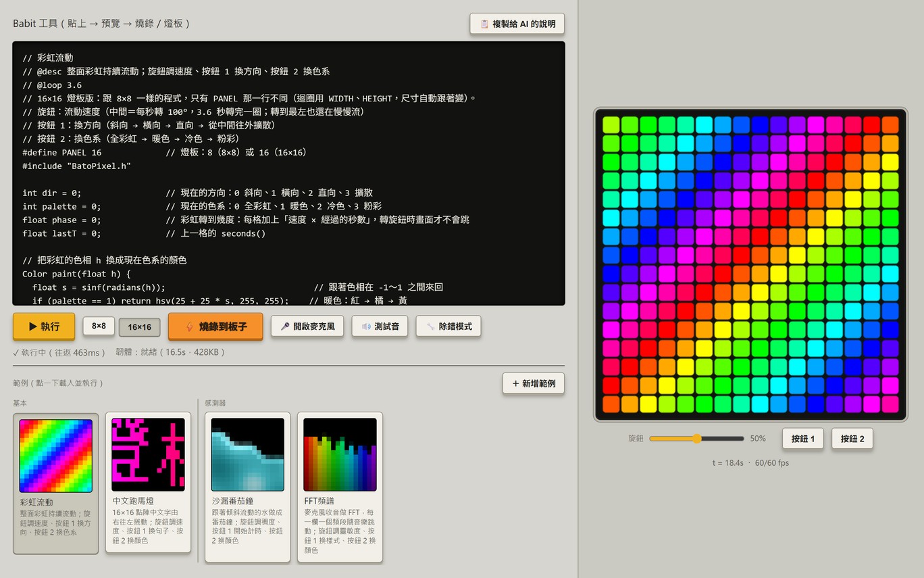This screenshot has height=578, width=924.
Task: Click the plus icon on 新增範例
Action: tap(516, 383)
